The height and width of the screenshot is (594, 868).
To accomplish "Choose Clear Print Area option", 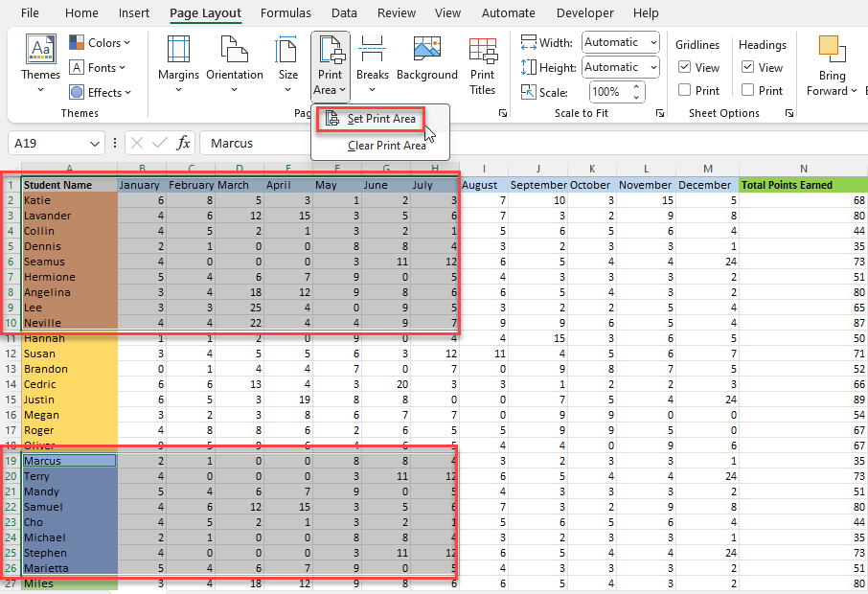I will [x=386, y=146].
